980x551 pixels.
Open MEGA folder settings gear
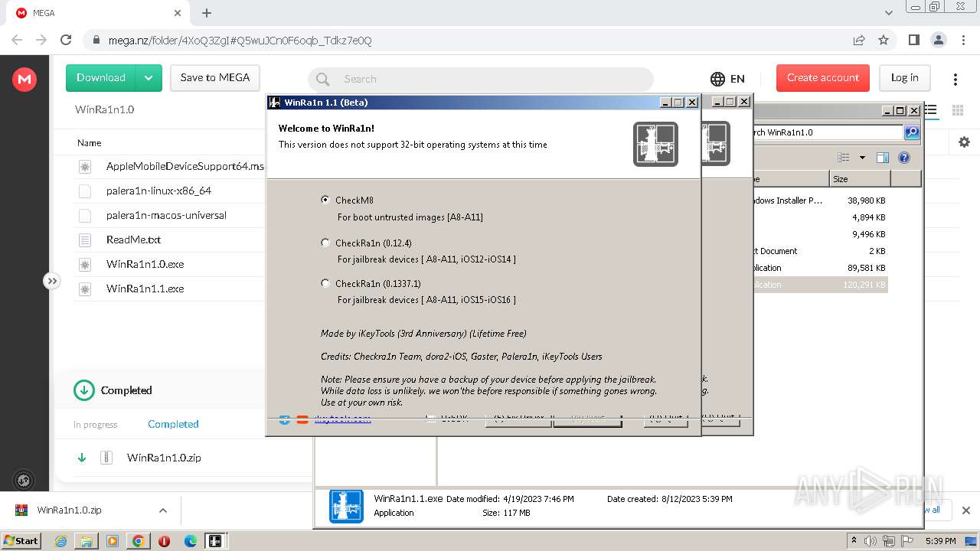(964, 142)
